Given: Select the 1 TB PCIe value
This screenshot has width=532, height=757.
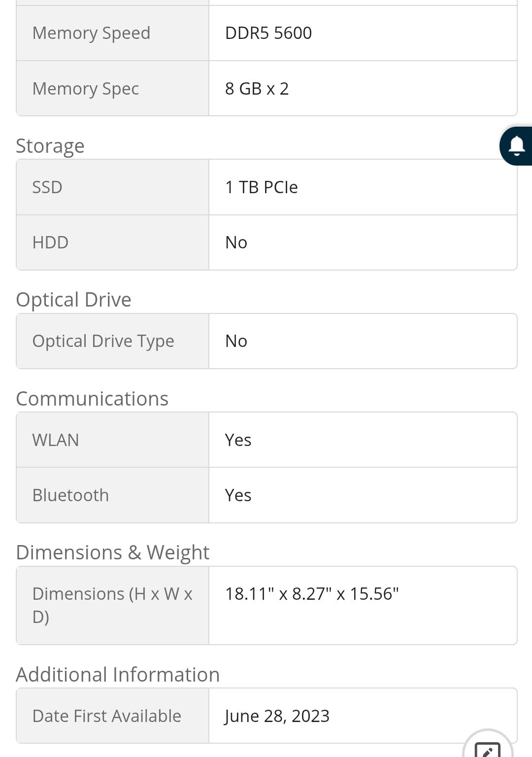Looking at the screenshot, I should (261, 187).
